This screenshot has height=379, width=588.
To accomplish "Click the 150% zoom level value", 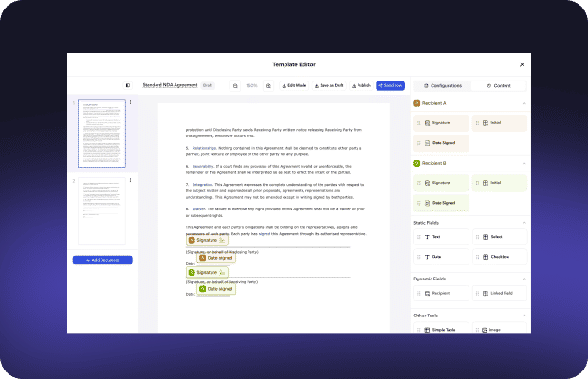I will tap(251, 86).
